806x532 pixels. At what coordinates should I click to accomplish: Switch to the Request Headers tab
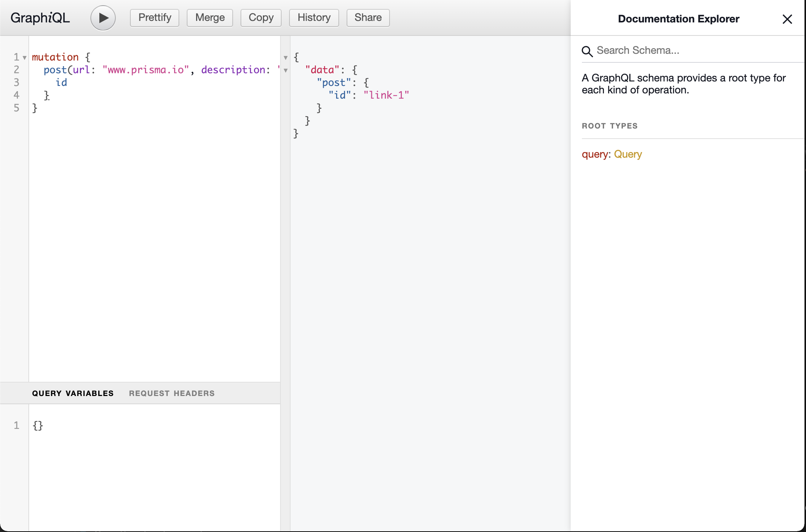(172, 393)
